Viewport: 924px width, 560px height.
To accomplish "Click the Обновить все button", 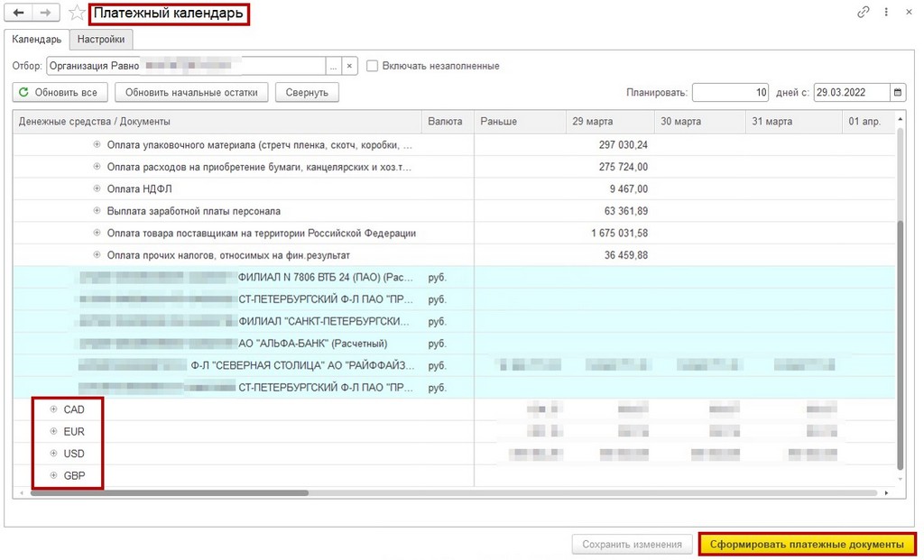I will click(x=60, y=93).
